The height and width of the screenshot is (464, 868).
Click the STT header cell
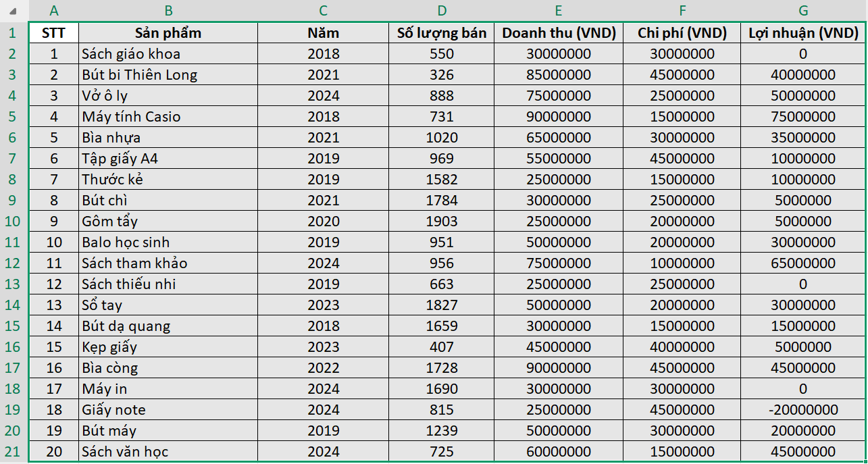54,33
